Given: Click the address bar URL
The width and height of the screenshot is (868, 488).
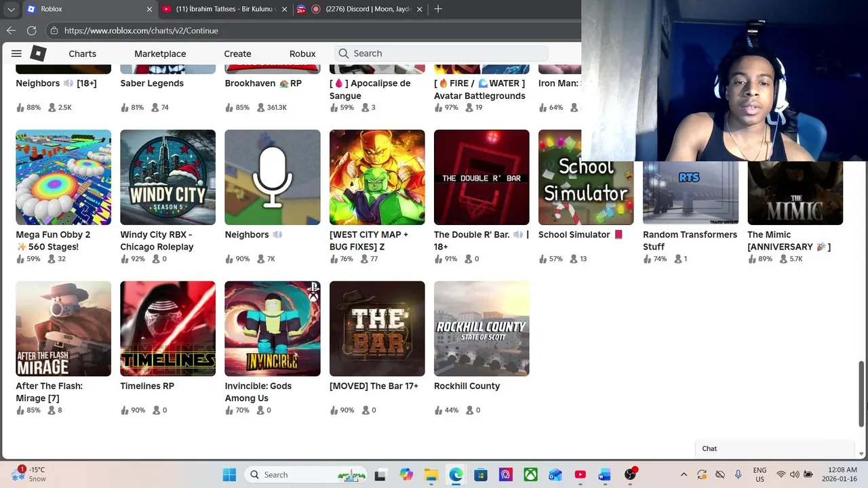Looking at the screenshot, I should click(x=141, y=30).
